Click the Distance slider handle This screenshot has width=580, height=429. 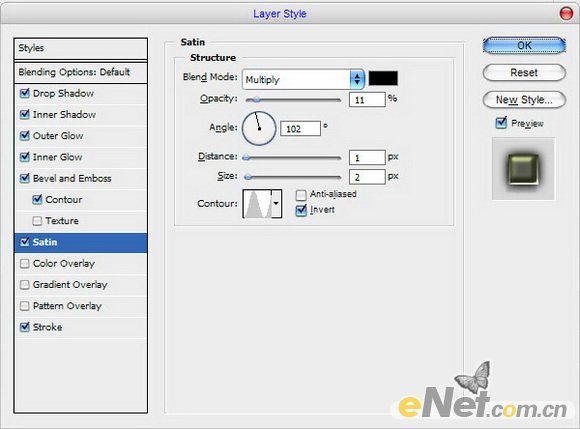(x=246, y=158)
